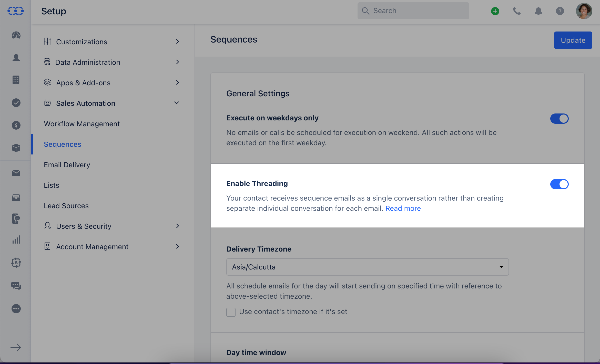Click the Sales Automation robot icon

pos(47,103)
